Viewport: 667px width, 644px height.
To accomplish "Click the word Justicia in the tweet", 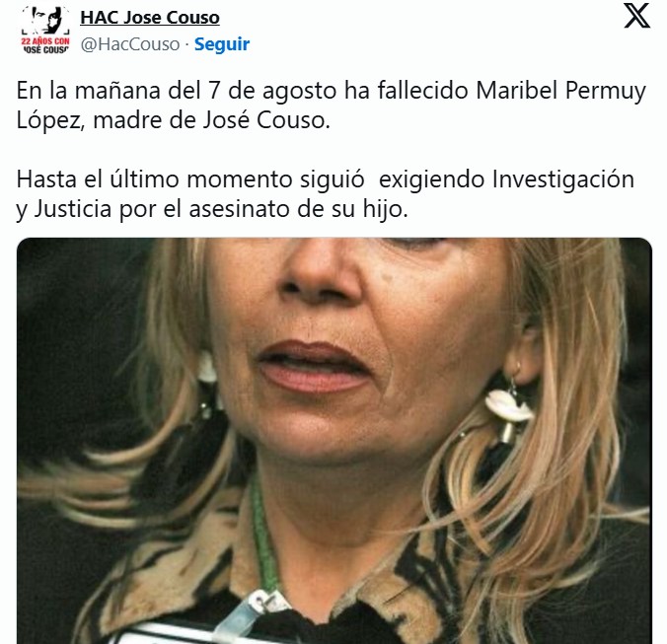I will click(x=73, y=209).
